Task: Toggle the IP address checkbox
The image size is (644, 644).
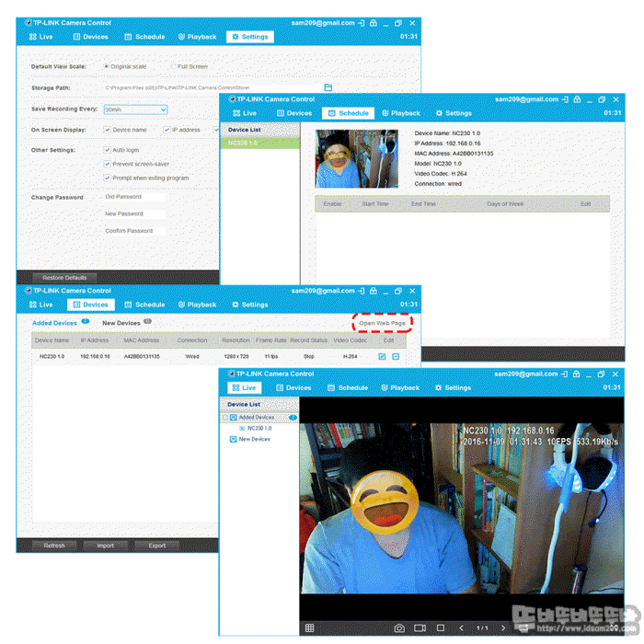Action: [167, 130]
